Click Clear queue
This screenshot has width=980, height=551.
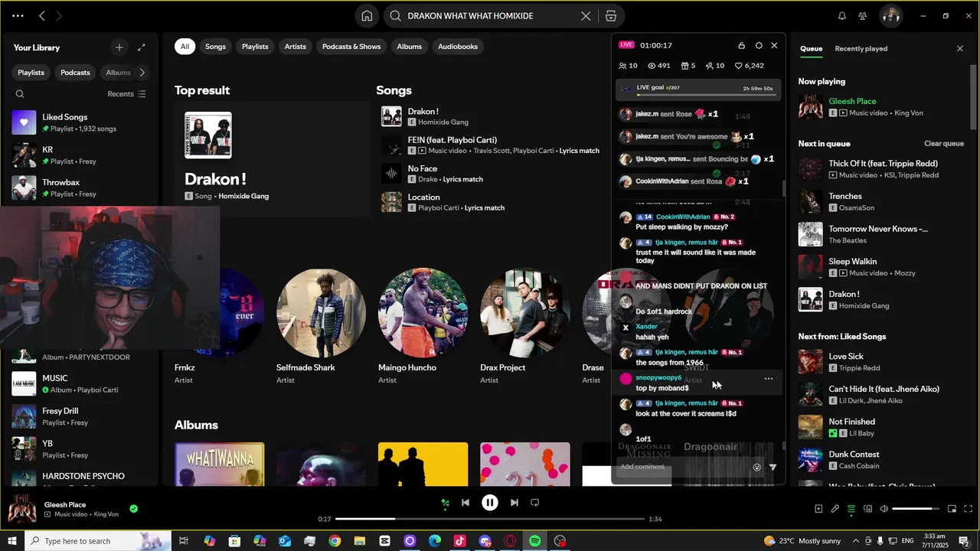[944, 144]
